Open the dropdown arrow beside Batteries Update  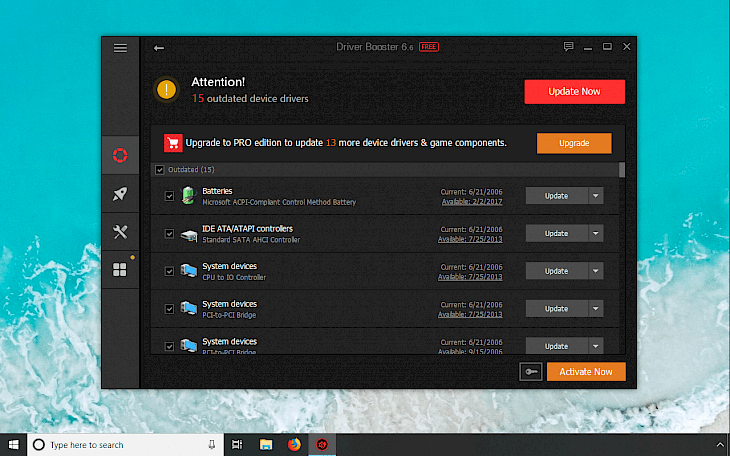point(595,196)
